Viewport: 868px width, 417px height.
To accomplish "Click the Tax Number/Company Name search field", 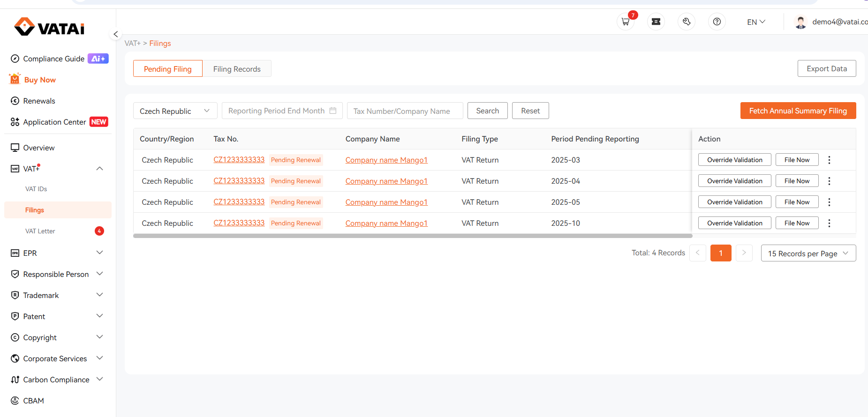I will (x=405, y=111).
